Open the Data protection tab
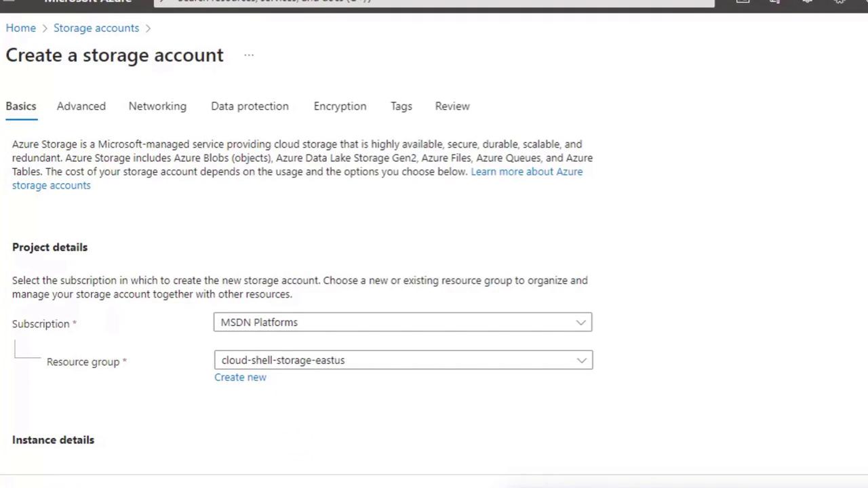This screenshot has width=868, height=488. pos(250,106)
